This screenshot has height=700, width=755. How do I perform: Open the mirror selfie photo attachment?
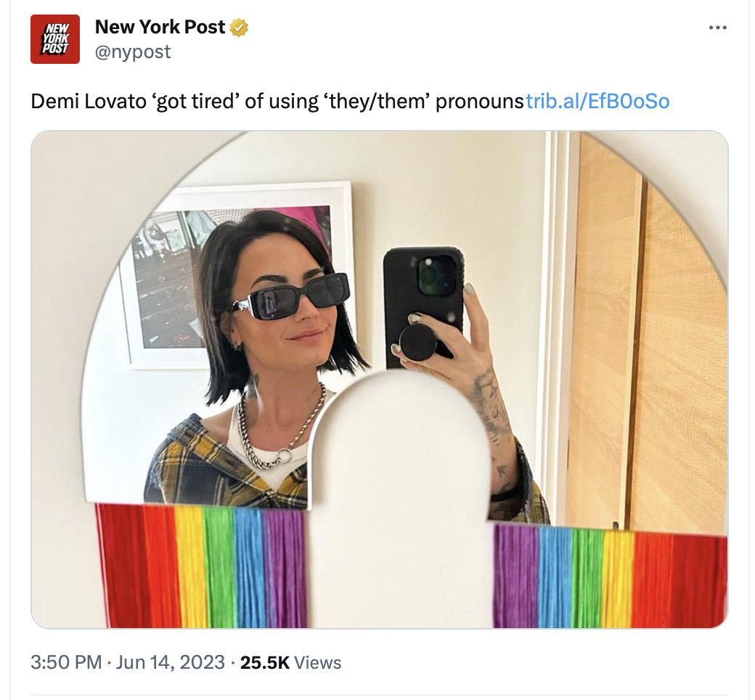click(x=380, y=380)
